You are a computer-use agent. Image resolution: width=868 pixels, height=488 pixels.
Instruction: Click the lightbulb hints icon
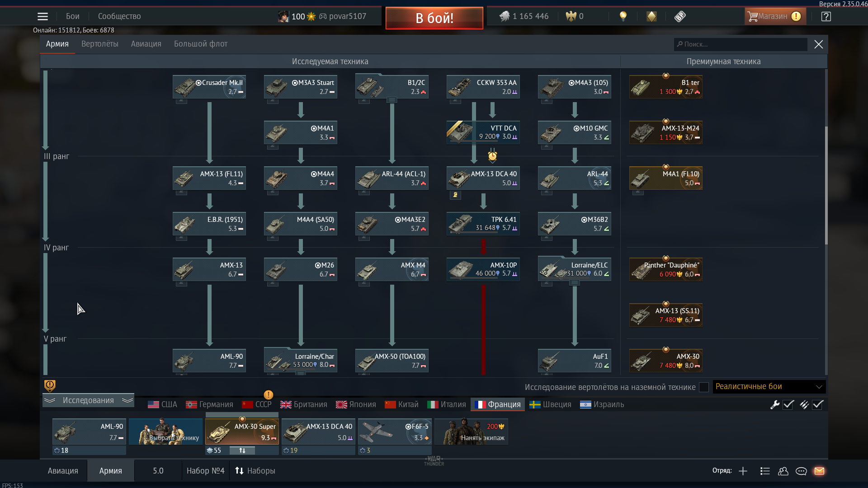623,16
